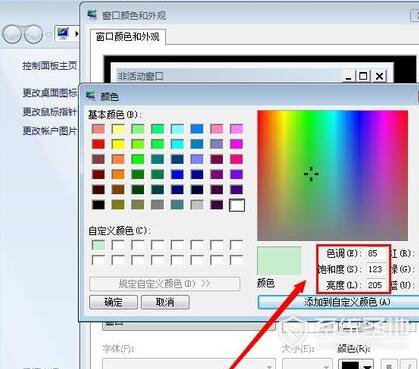Click the Color dialog title bar icon
Viewport: 419px width, 369px height.
click(91, 96)
